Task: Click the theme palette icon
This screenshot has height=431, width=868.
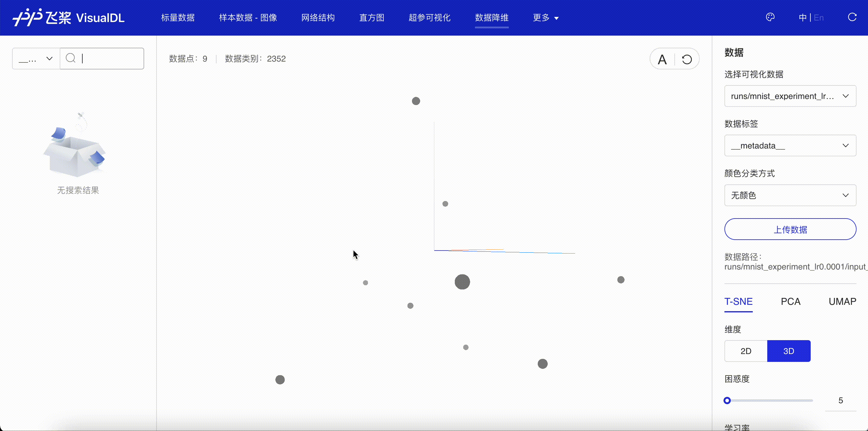Action: 770,17
